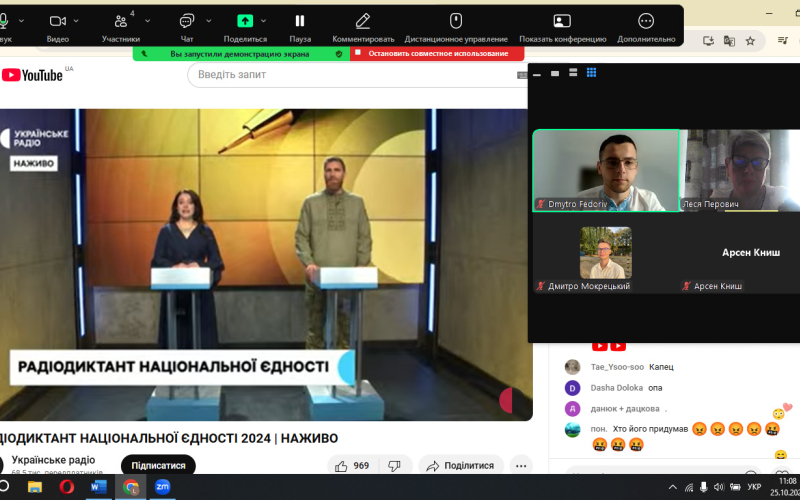Open File Explorer in the taskbar

pos(35,487)
